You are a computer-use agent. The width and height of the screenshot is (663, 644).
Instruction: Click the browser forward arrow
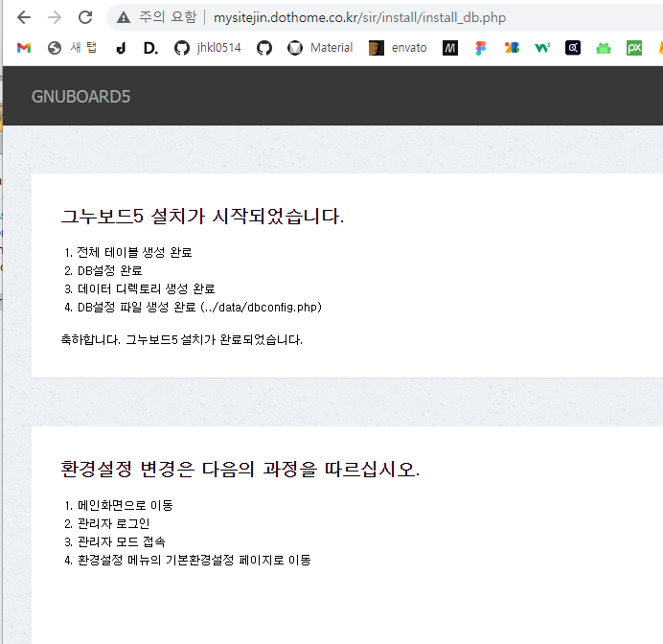[55, 17]
